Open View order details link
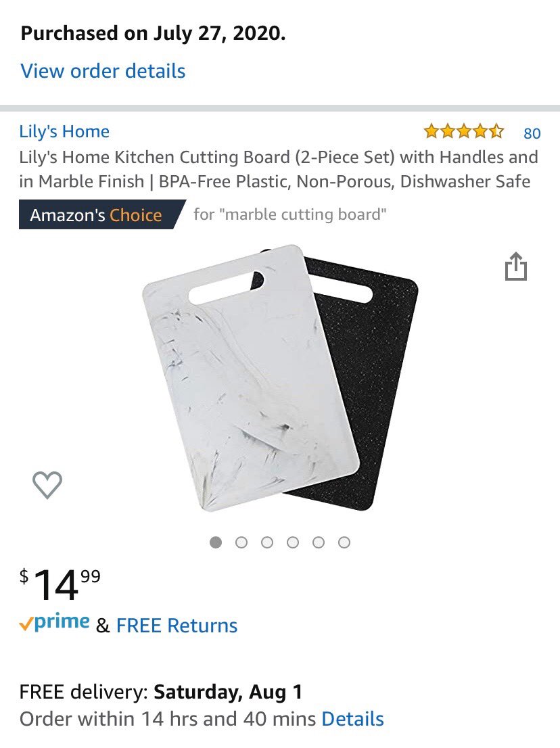This screenshot has height=748, width=560. click(x=103, y=71)
